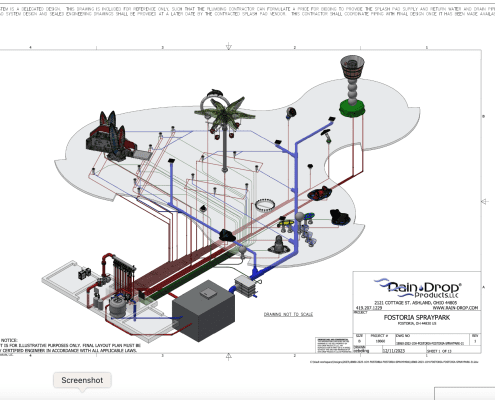The height and width of the screenshot is (400, 495).
Task: Click the gray underground holding tank
Action: [x=203, y=311]
